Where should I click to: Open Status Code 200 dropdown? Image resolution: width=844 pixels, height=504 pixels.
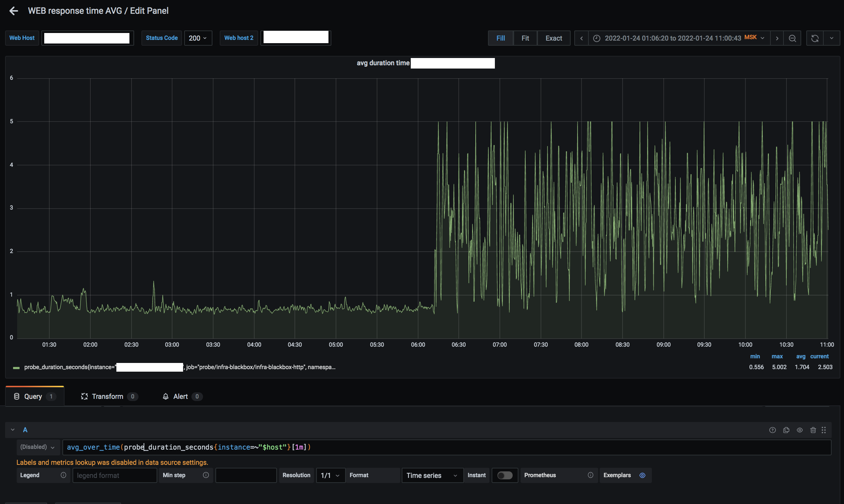198,38
